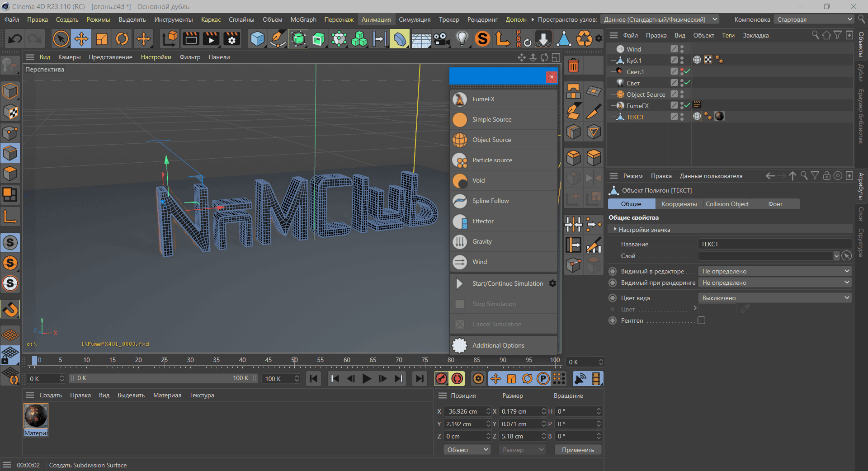The width and height of the screenshot is (868, 471).
Task: Close the blue FumeFX popup panel
Action: coord(552,77)
